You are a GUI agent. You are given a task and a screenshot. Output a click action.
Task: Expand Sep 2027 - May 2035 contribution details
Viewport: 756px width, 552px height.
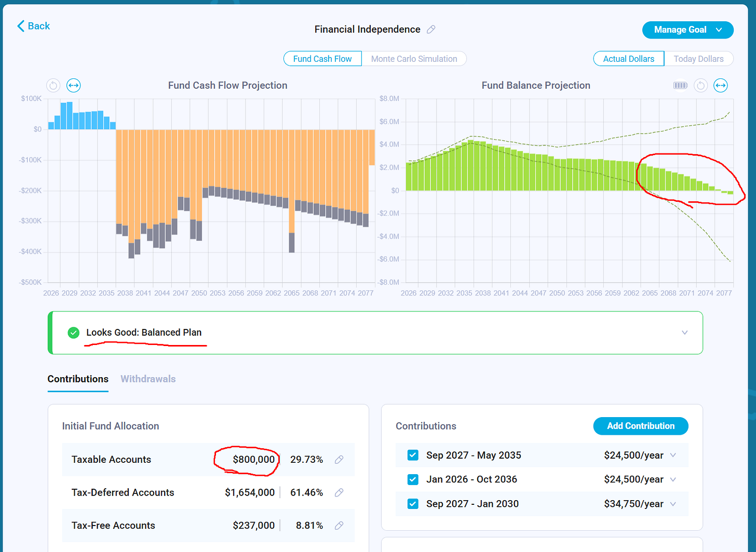(x=673, y=455)
